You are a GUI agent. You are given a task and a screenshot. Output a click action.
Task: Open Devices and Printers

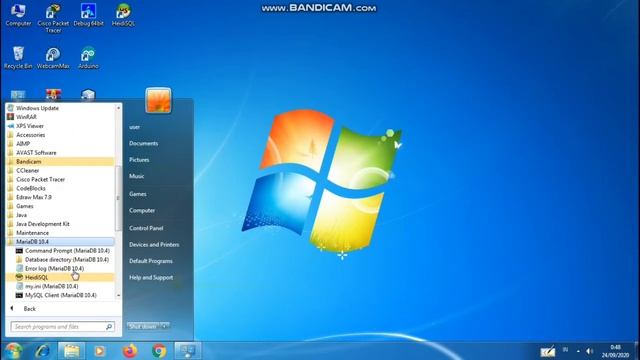tap(154, 244)
